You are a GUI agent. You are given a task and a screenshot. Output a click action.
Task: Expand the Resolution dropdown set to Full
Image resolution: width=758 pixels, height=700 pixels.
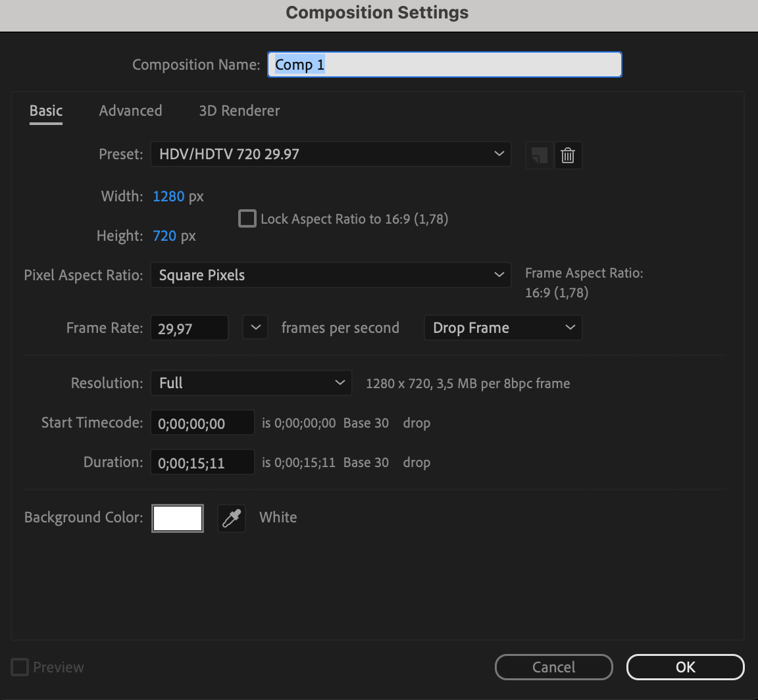[251, 383]
